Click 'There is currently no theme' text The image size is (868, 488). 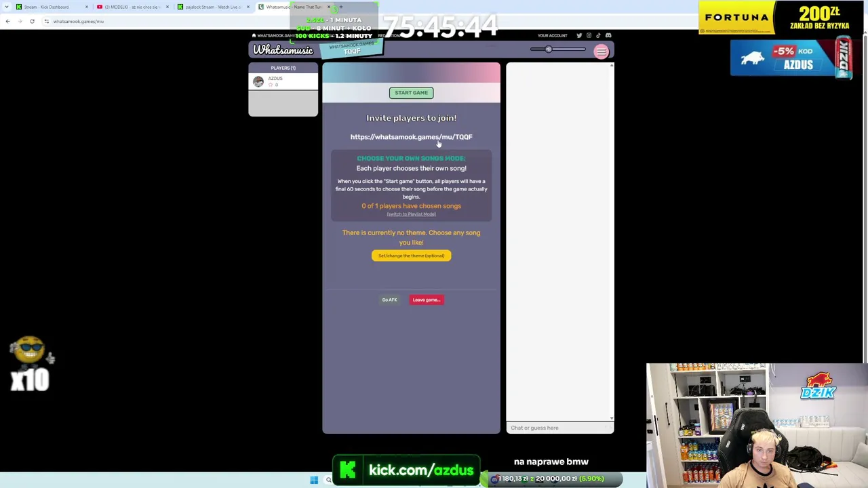point(411,237)
